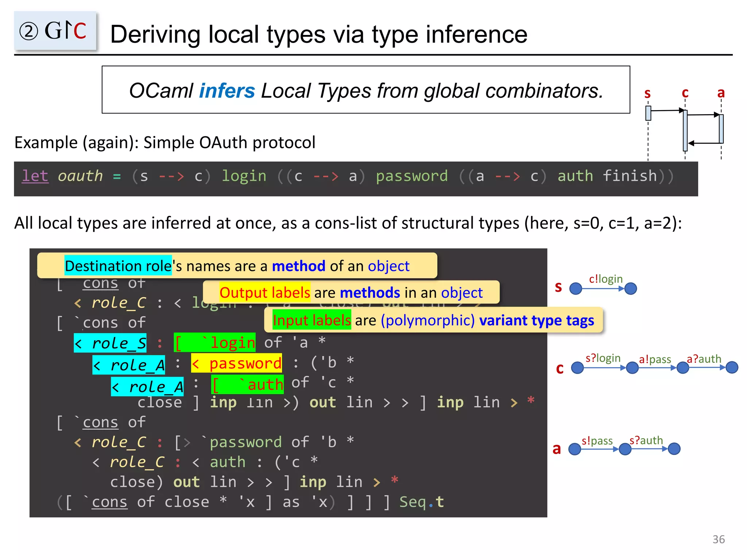Viewport: 747px width, 560px height.
Task: Click the 'password' label in the oauth definition
Action: click(x=412, y=177)
